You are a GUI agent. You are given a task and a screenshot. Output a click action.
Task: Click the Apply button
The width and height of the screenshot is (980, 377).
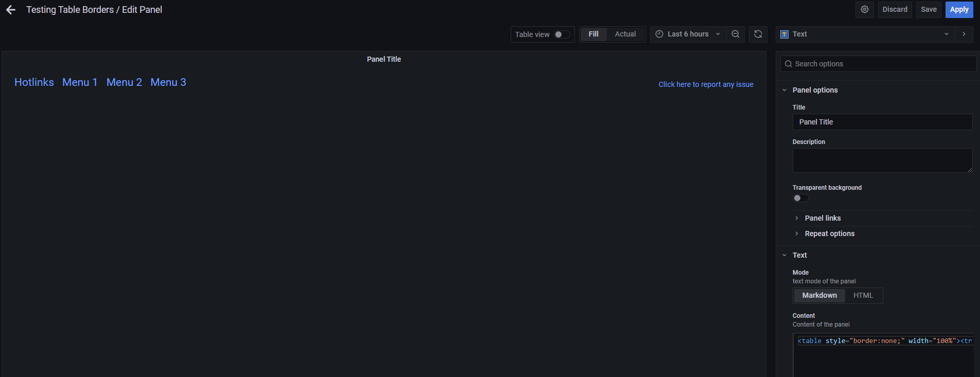[x=959, y=9]
